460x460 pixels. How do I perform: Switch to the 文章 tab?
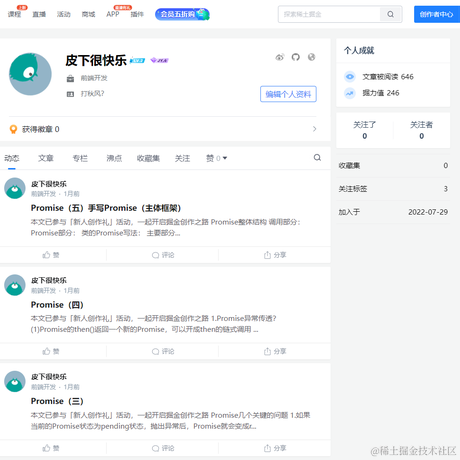point(46,158)
